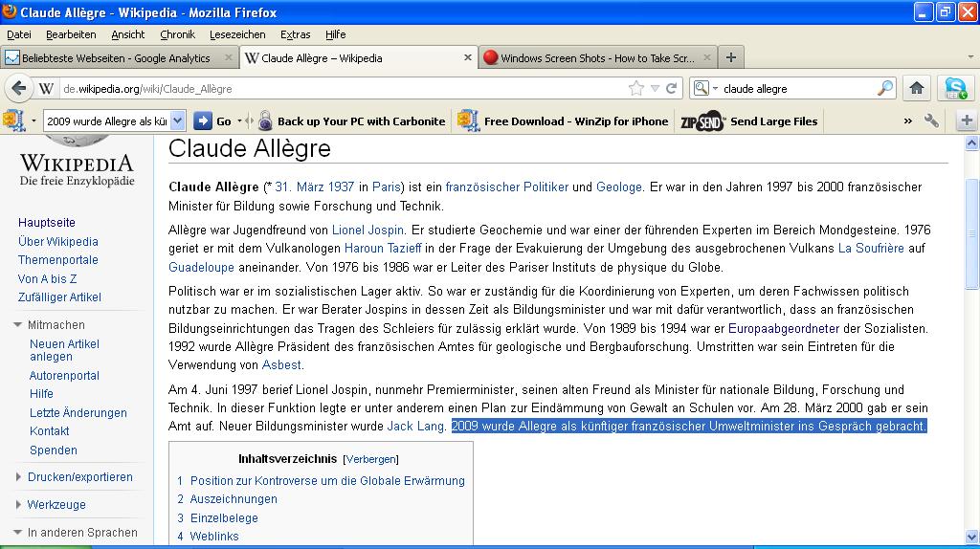Screen dimensions: 980x549
Task: Open the toolbar wrench settings icon
Action: (x=931, y=121)
